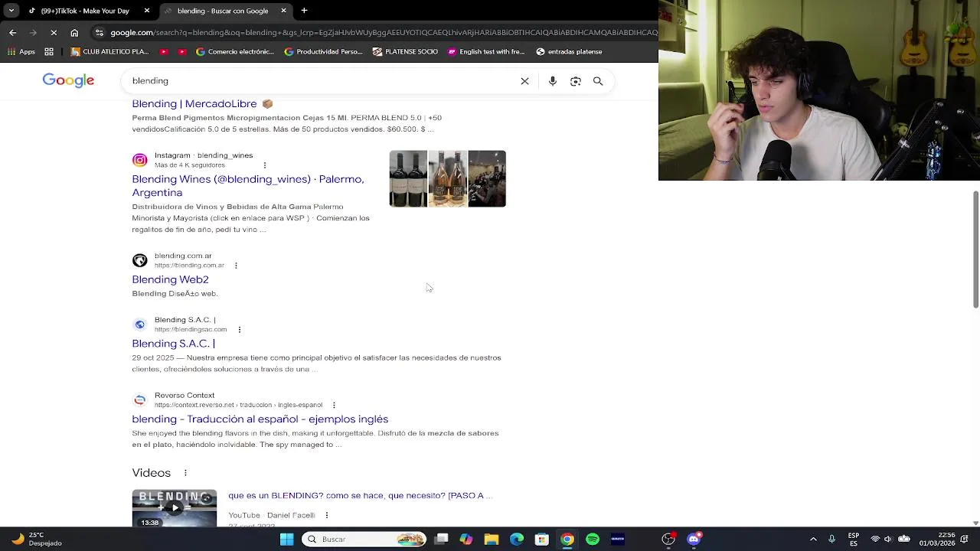Open the tab groups grid icon in bookmarks bar
The height and width of the screenshot is (551, 980).
(49, 51)
